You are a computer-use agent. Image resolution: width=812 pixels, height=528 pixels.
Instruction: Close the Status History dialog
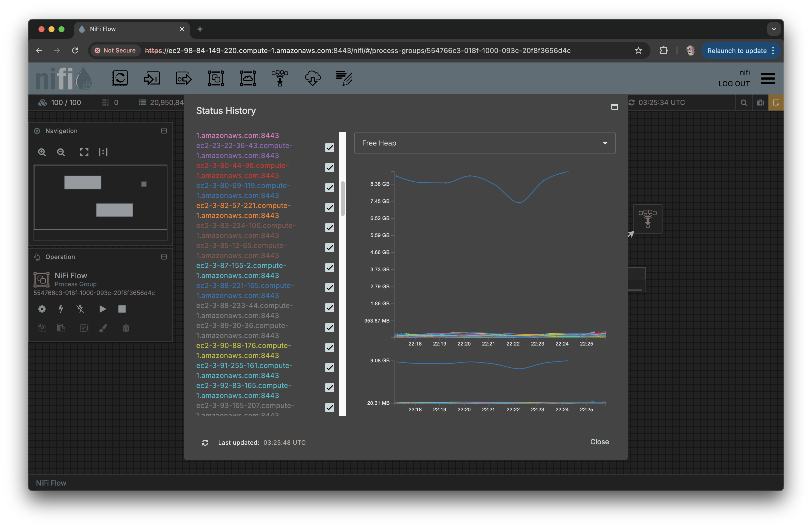599,442
